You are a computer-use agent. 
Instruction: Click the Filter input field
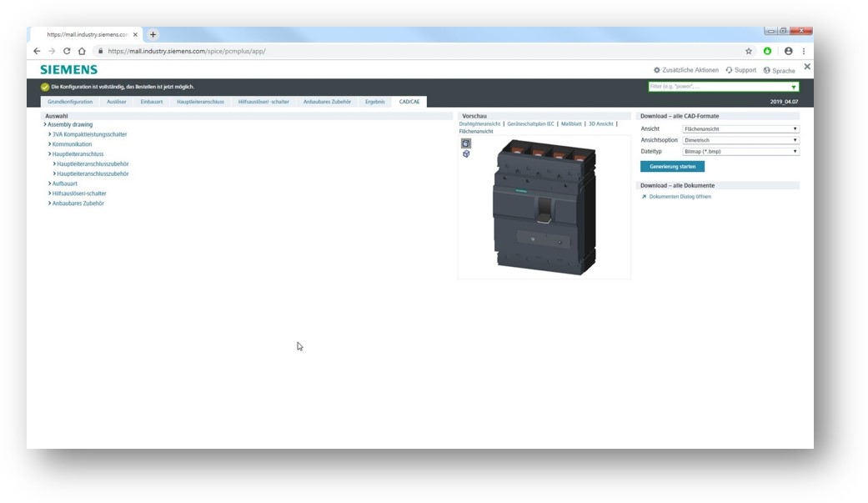[717, 87]
